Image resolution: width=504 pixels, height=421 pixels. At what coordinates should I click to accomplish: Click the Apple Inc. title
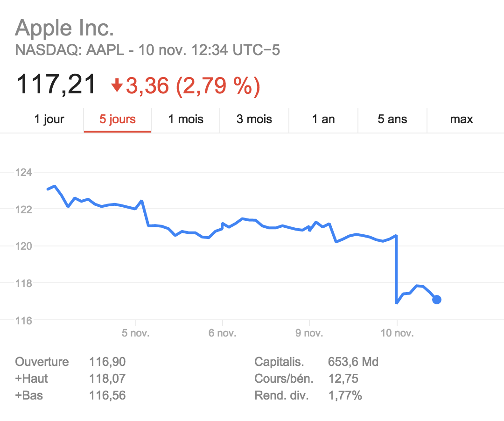click(65, 28)
